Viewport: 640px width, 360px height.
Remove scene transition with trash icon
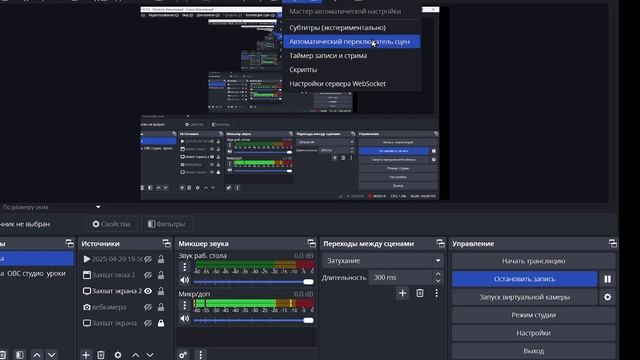pos(420,293)
